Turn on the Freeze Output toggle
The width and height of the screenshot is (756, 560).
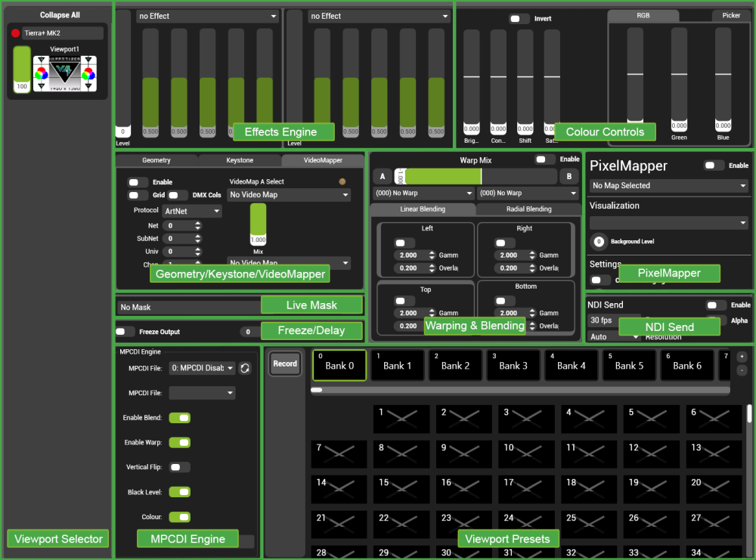[125, 331]
